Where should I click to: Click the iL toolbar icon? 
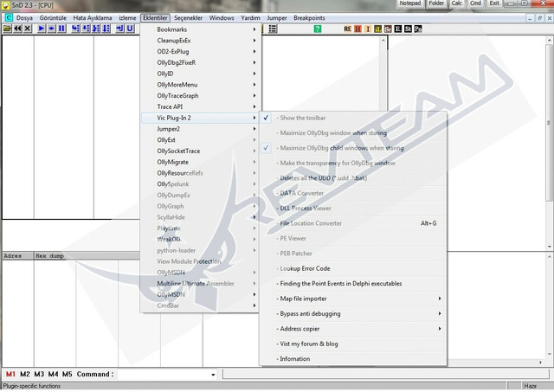377,29
